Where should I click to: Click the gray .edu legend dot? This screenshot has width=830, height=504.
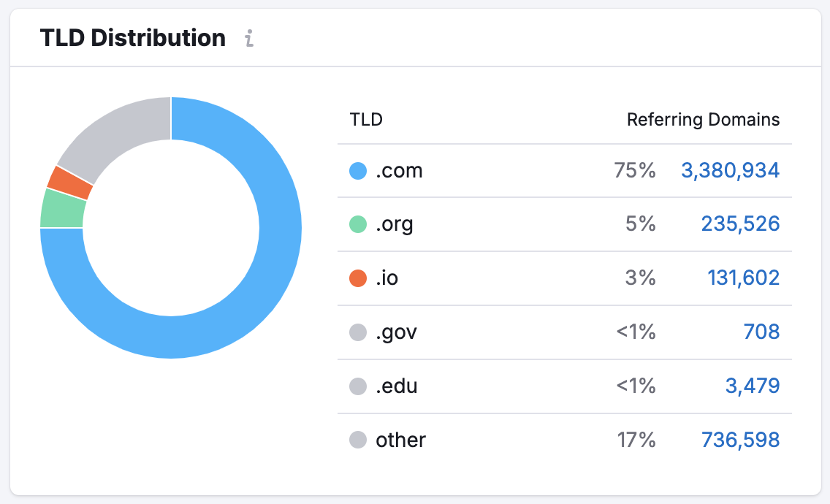click(x=357, y=386)
